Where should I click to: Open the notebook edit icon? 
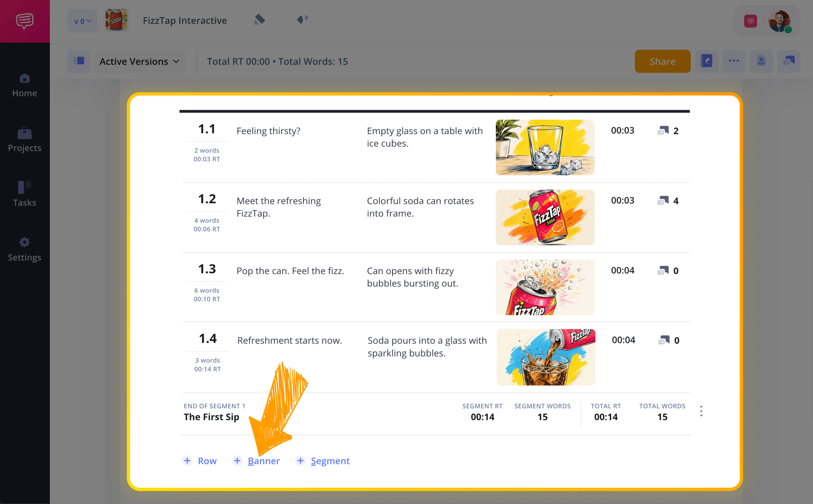click(x=706, y=61)
